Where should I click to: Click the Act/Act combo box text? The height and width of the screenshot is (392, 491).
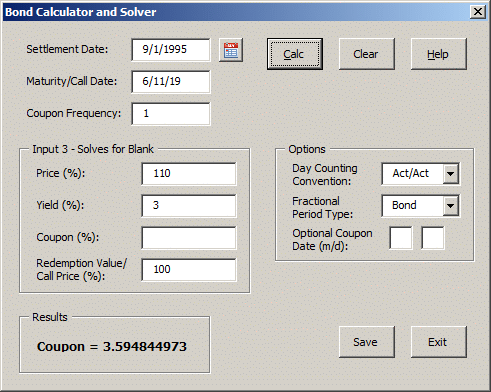pos(411,173)
